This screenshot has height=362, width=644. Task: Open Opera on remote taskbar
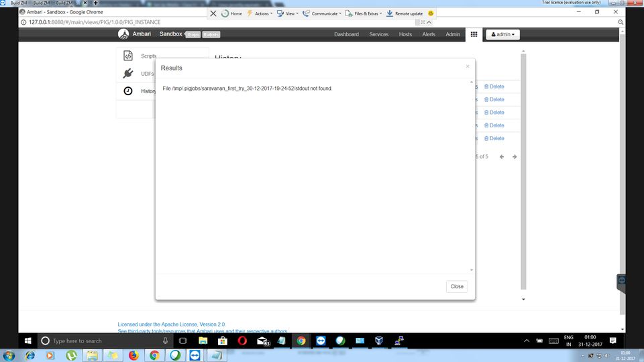(x=242, y=341)
